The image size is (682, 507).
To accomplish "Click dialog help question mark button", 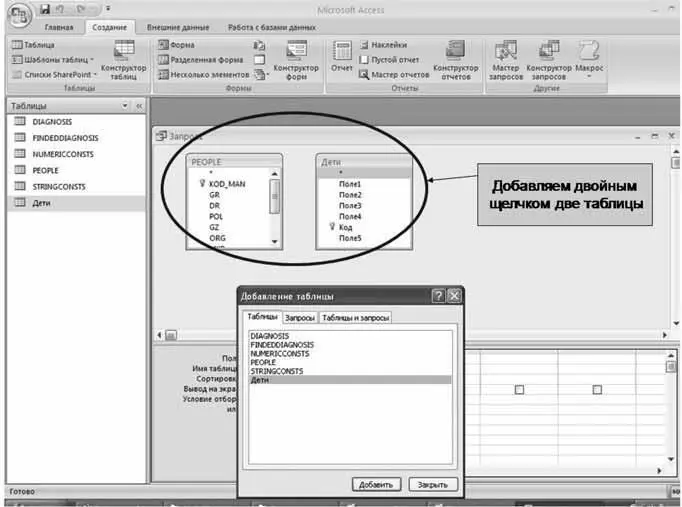I will [438, 296].
